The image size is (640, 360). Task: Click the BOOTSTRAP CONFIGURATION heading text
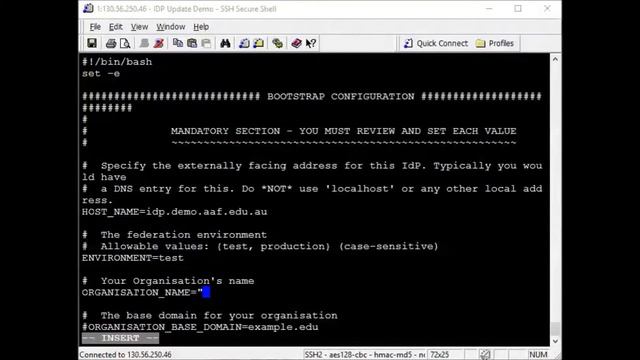(x=341, y=97)
